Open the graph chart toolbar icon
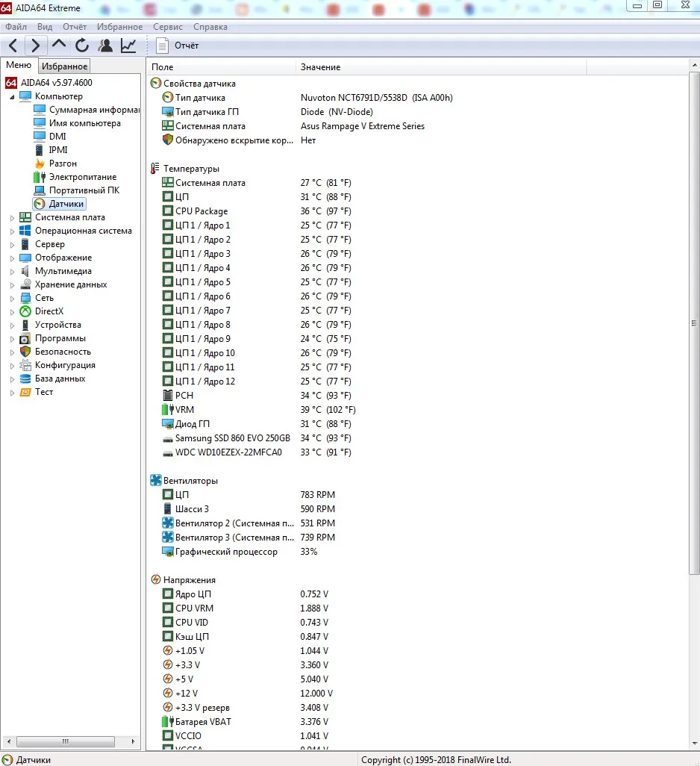This screenshot has height=766, width=700. point(128,46)
